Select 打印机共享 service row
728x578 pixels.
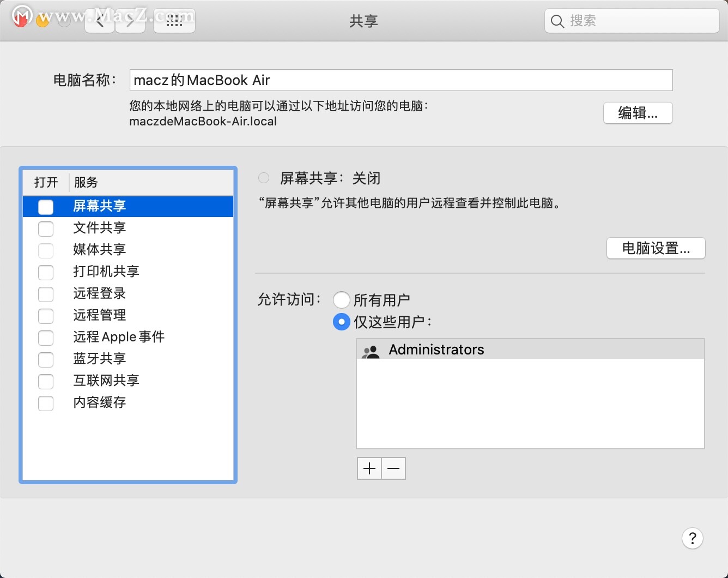[x=128, y=272]
